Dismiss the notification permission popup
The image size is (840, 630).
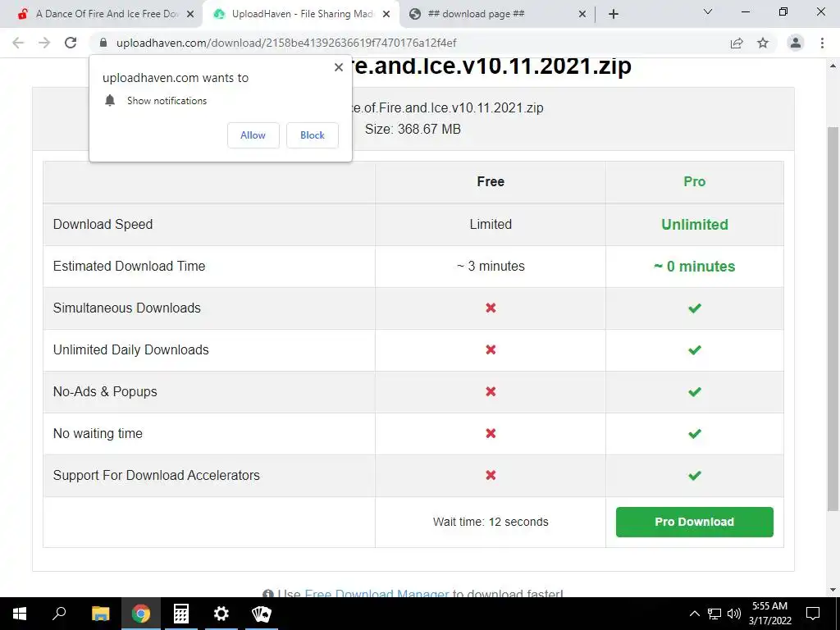click(x=339, y=67)
